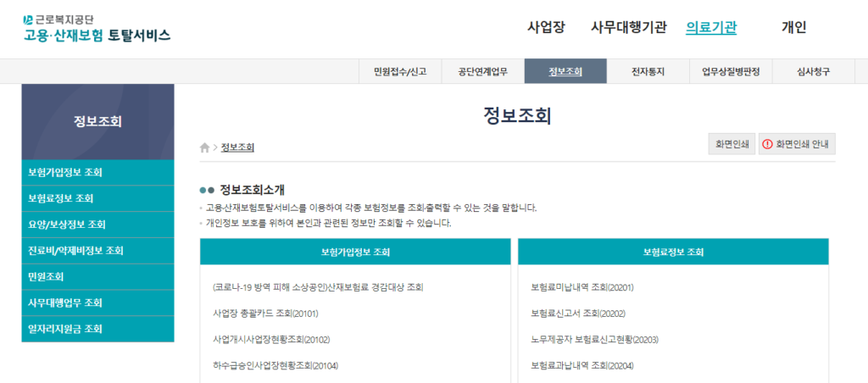Select the 사무대행기관 top menu
Image resolution: width=868 pixels, height=383 pixels.
(x=629, y=27)
